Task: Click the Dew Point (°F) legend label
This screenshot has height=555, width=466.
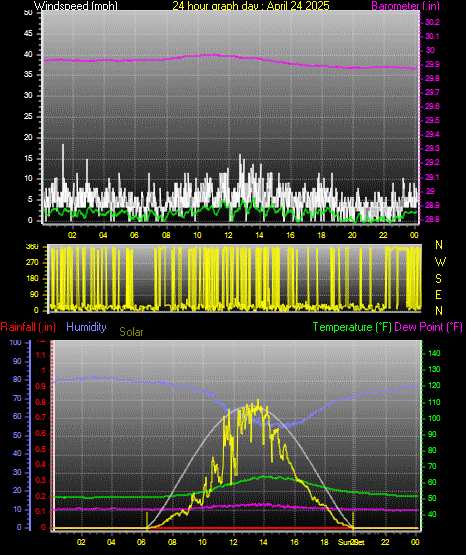Action: coord(428,327)
